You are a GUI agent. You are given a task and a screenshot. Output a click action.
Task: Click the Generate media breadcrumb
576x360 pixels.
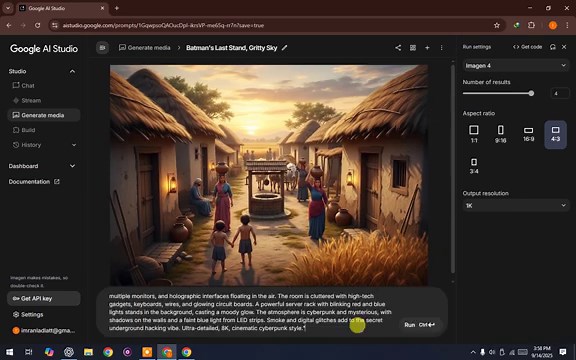(145, 48)
